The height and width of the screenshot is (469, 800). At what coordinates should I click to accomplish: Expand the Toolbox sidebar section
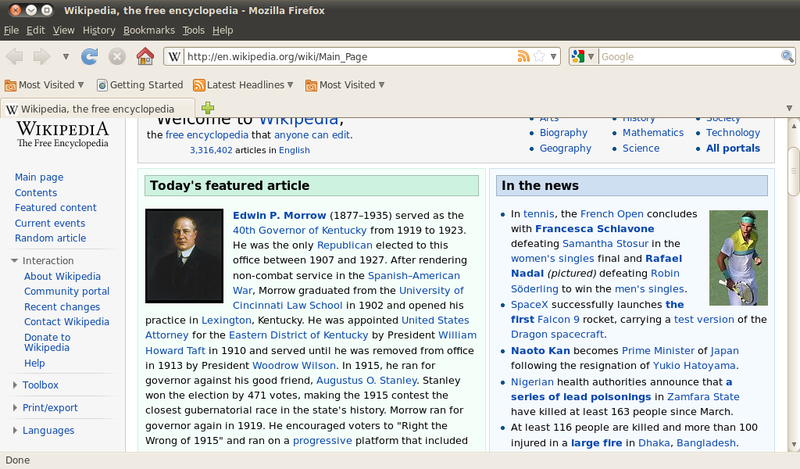pos(35,385)
